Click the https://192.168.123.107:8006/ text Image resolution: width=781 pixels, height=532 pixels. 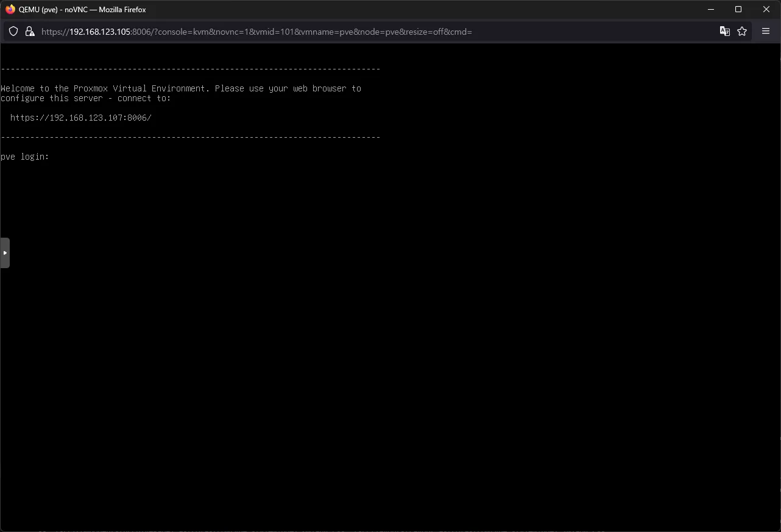click(81, 118)
